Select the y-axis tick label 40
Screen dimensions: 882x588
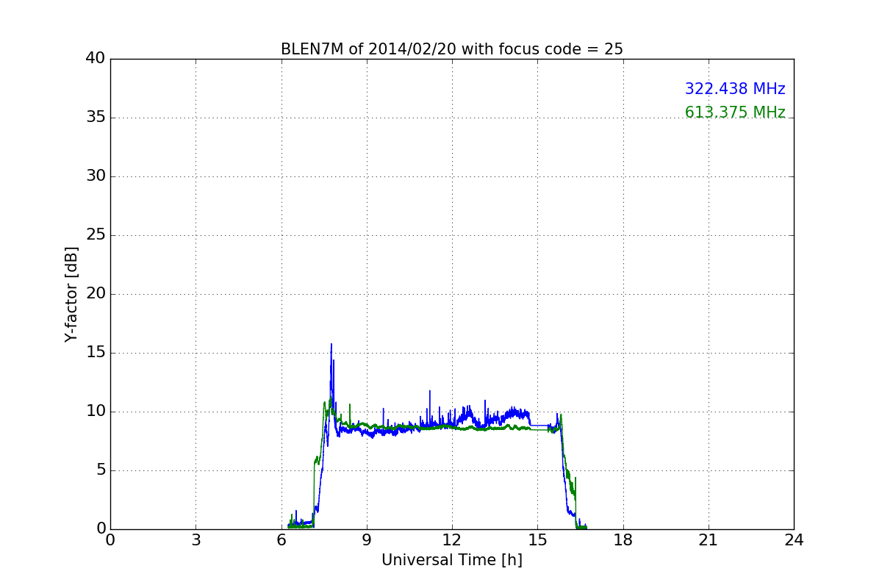pos(96,59)
